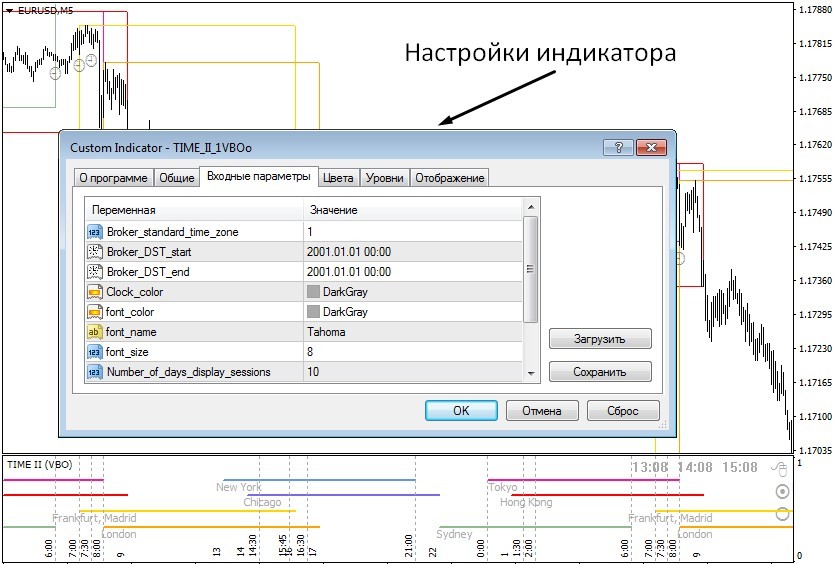
Task: Select the font_color variable name
Action: [130, 312]
